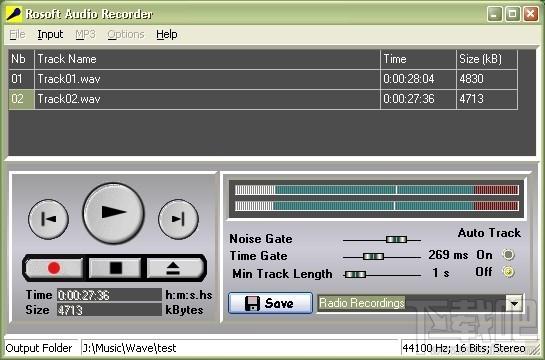Adjust the Noise Gate slider handle
Image resolution: width=545 pixels, height=360 pixels.
396,239
